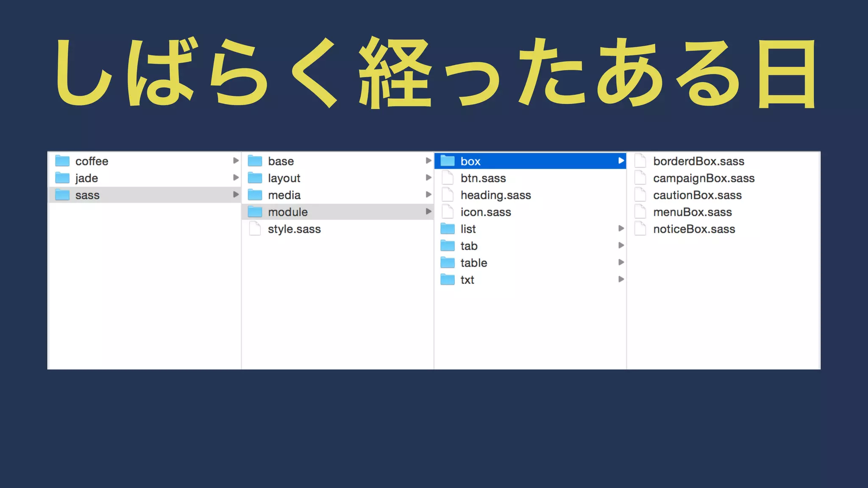The image size is (868, 488).
Task: Select the 'list' folder name
Action: (468, 229)
